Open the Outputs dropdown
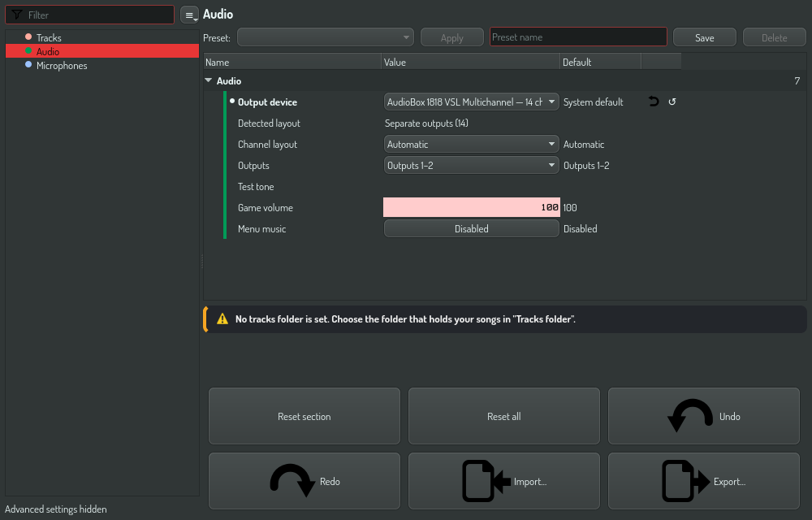Viewport: 812px width, 520px height. (x=471, y=165)
